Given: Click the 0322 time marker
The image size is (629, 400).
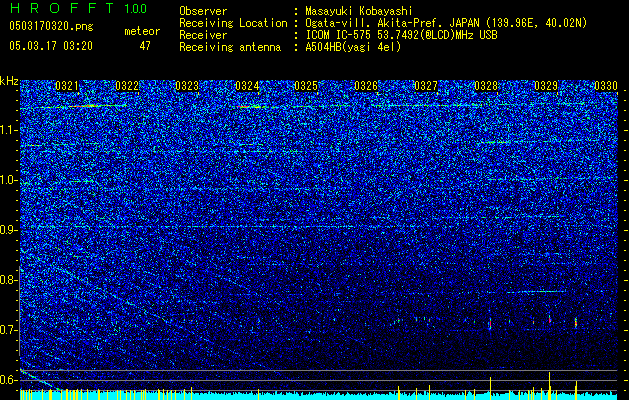Looking at the screenshot, I should (x=127, y=86).
